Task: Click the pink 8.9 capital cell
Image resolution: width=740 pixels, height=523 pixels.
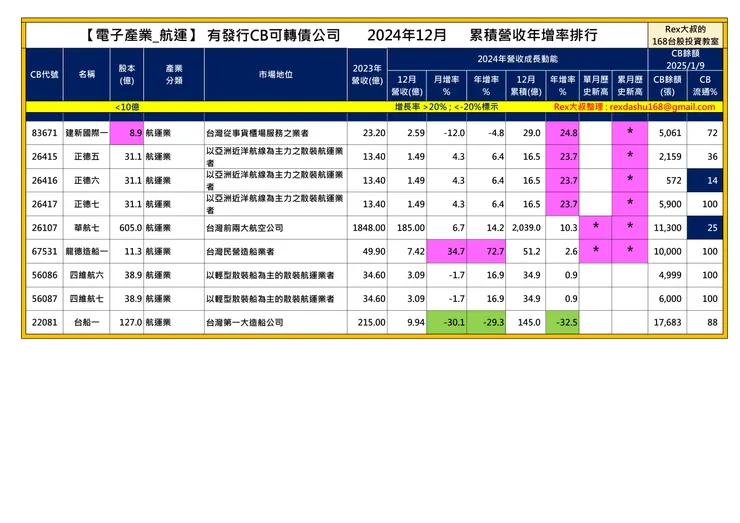Action: (x=127, y=133)
